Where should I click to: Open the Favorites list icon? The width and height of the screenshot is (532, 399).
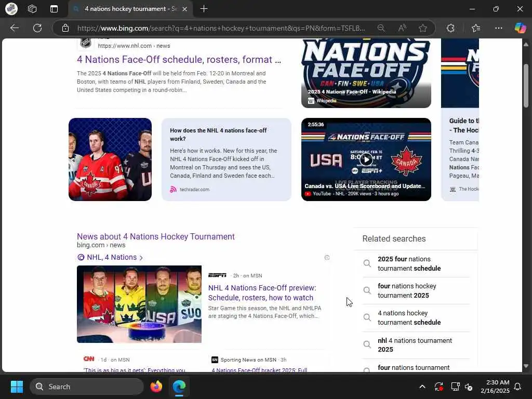(476, 28)
